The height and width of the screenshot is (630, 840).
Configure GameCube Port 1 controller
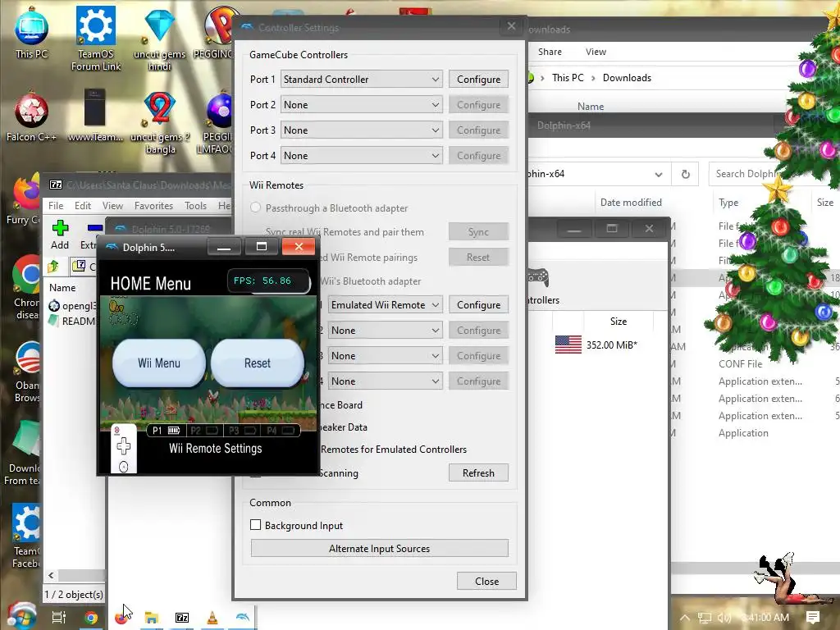coord(478,80)
